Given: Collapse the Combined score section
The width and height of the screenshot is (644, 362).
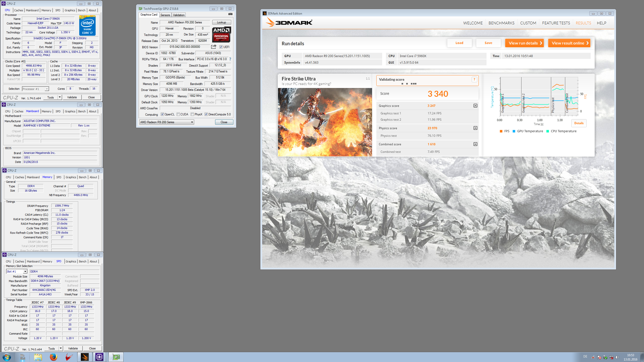Looking at the screenshot, I should 475,144.
